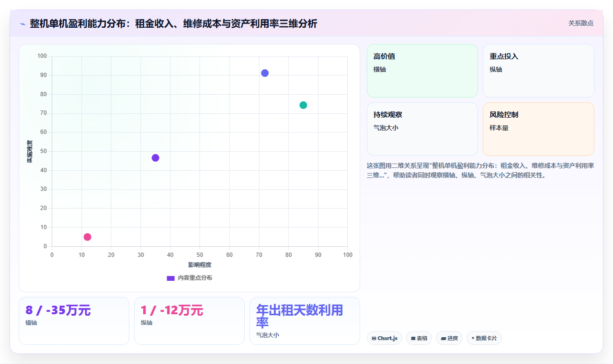Screen dimensions: 613x364
Task: Click the lightning icon beside the title
Action: [23, 24]
